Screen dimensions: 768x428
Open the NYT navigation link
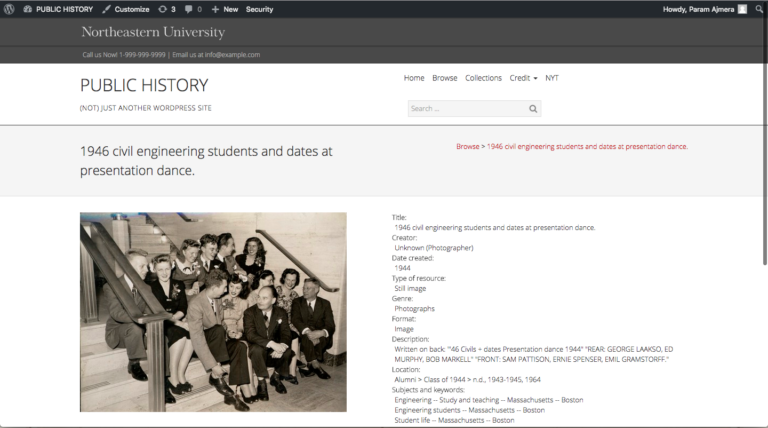point(552,78)
